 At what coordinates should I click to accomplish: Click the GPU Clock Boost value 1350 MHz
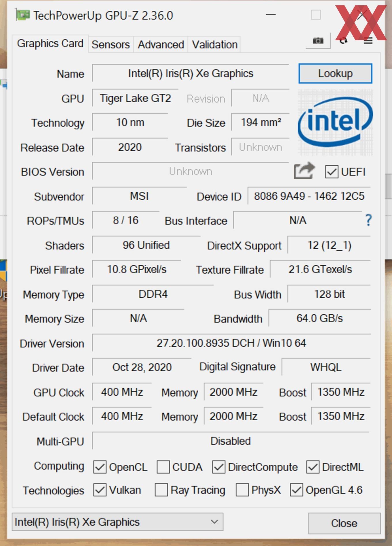341,392
